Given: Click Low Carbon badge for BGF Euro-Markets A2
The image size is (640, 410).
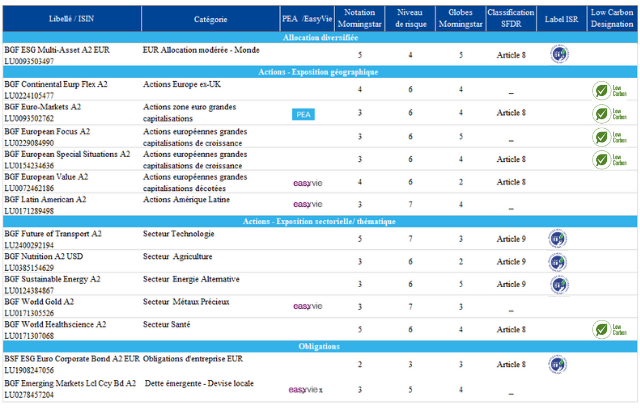Looking at the screenshot, I should pos(610,114).
